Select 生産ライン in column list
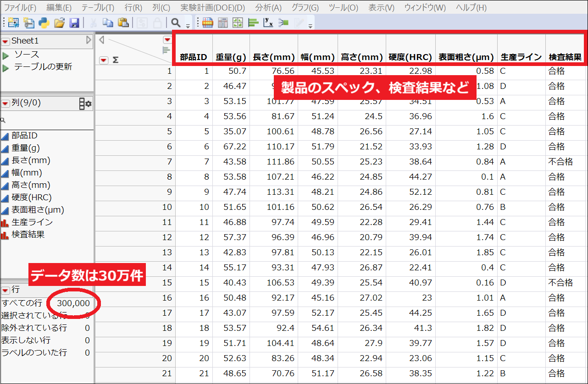This screenshot has height=384, width=588. (32, 222)
